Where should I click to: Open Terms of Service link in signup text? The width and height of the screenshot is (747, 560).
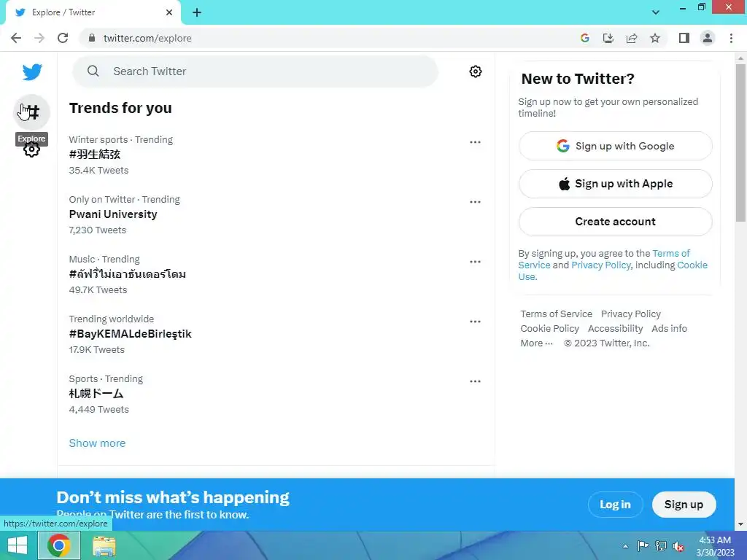click(x=671, y=253)
